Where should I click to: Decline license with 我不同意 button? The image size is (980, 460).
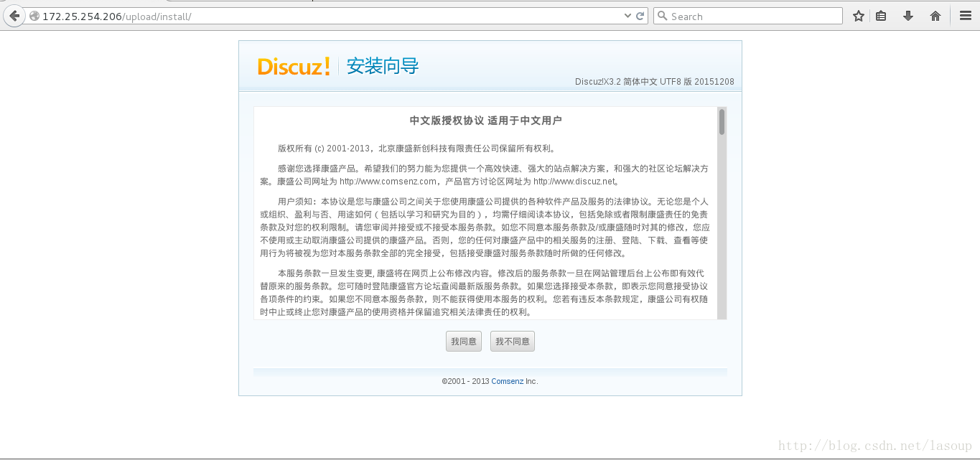click(513, 342)
